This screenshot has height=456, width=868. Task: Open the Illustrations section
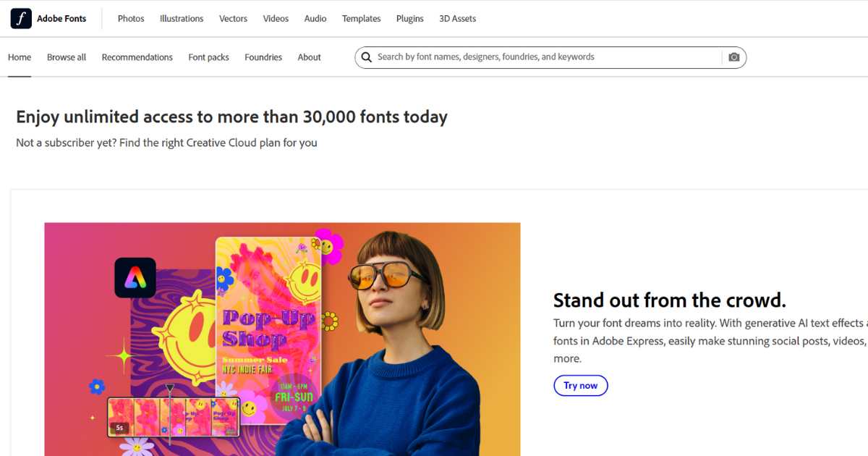182,19
